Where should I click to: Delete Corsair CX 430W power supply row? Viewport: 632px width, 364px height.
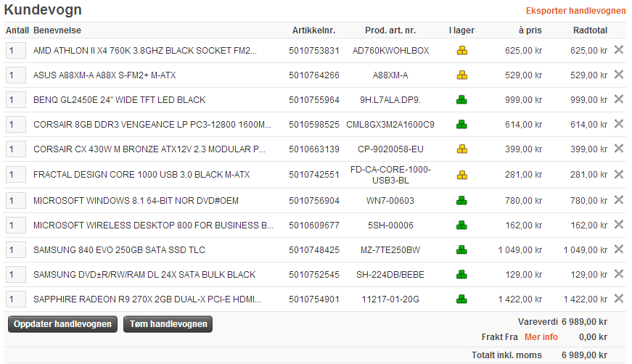click(x=619, y=148)
